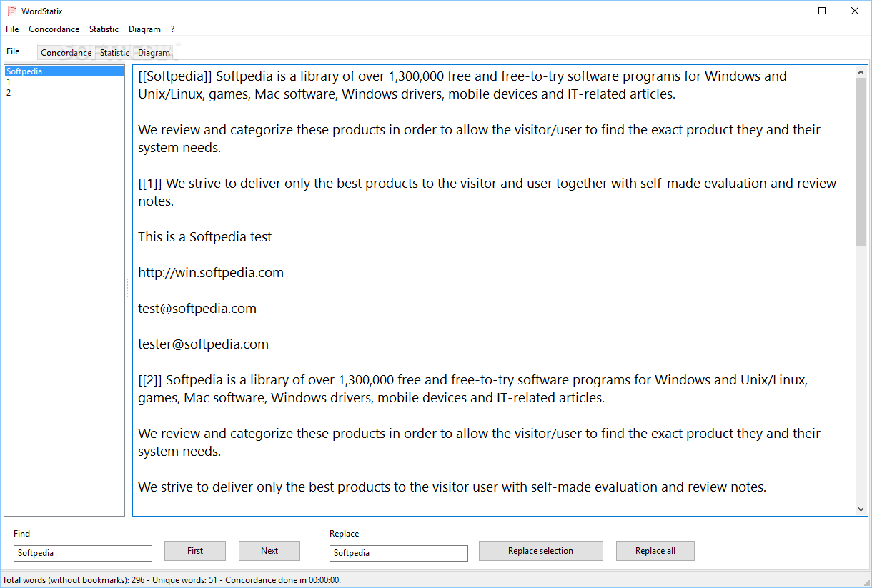This screenshot has width=872, height=588.
Task: Click the scrollbar up arrow
Action: 861,71
